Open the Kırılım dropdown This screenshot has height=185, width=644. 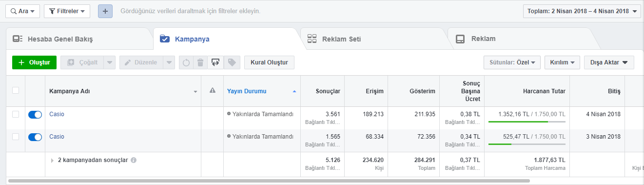[x=562, y=62]
